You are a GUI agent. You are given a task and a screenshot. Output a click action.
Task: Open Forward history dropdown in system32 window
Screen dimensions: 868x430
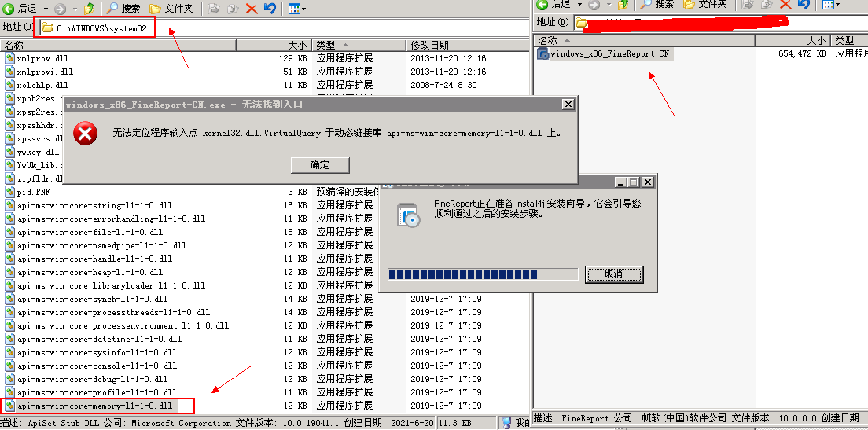(75, 9)
